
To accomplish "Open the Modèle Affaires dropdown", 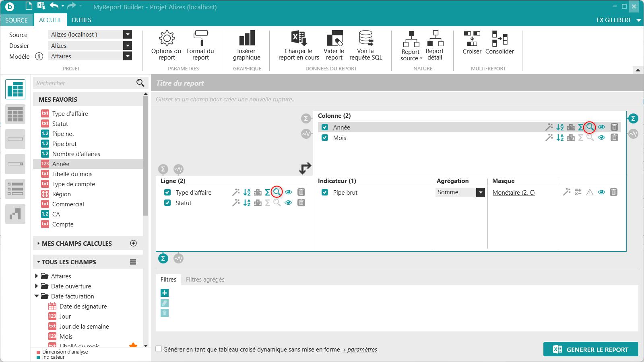I will [x=128, y=56].
